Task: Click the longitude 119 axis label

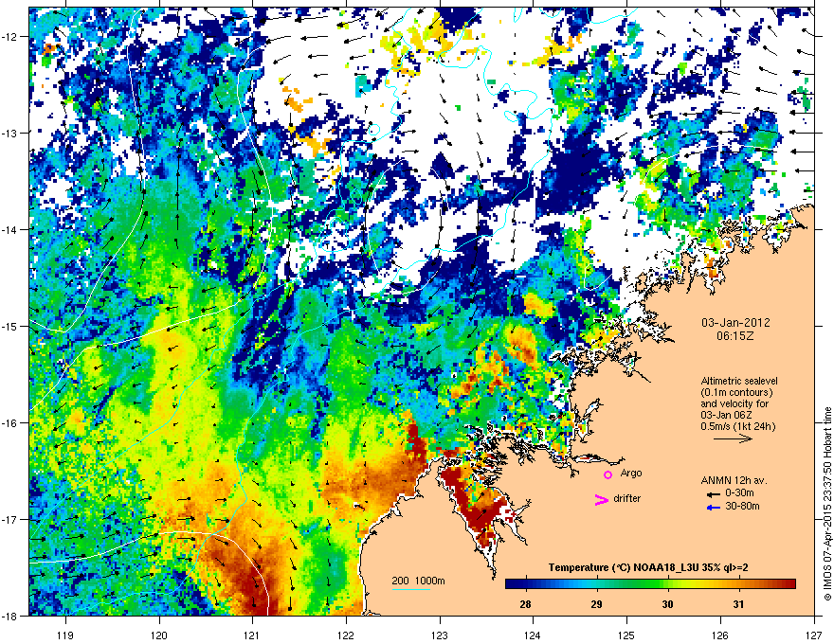Action: coord(66,635)
